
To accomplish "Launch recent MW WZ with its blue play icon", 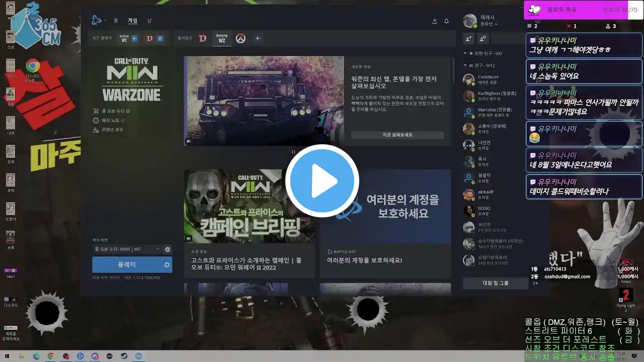I will pyautogui.click(x=134, y=38).
